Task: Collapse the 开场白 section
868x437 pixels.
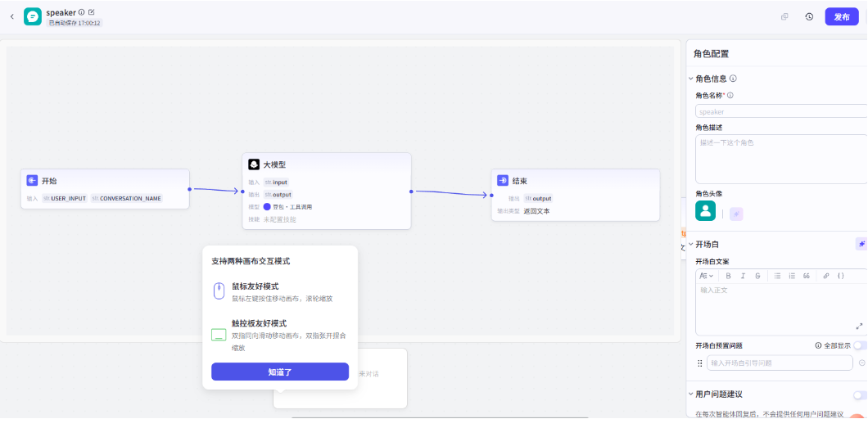Action: coord(690,244)
